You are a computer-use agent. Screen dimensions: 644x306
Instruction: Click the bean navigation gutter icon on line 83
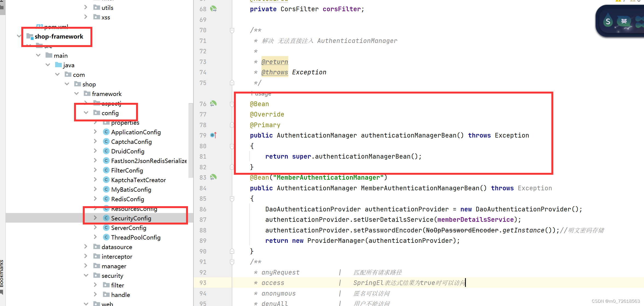(x=214, y=177)
